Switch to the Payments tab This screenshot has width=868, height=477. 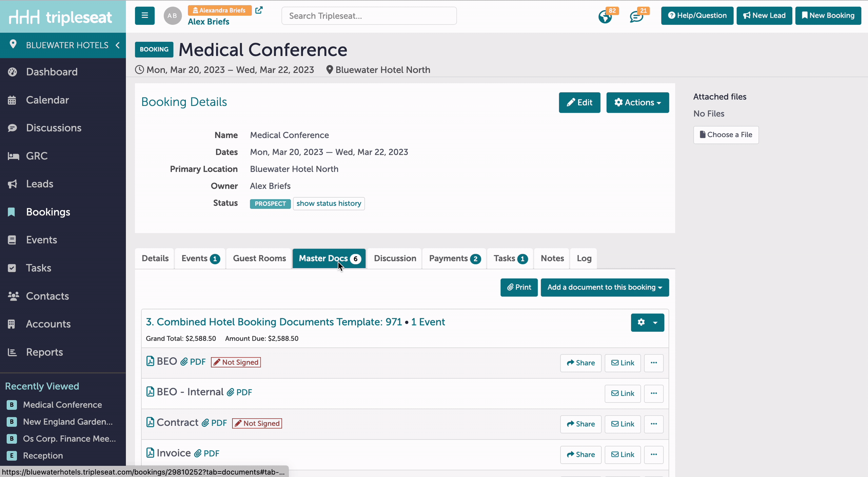(454, 259)
